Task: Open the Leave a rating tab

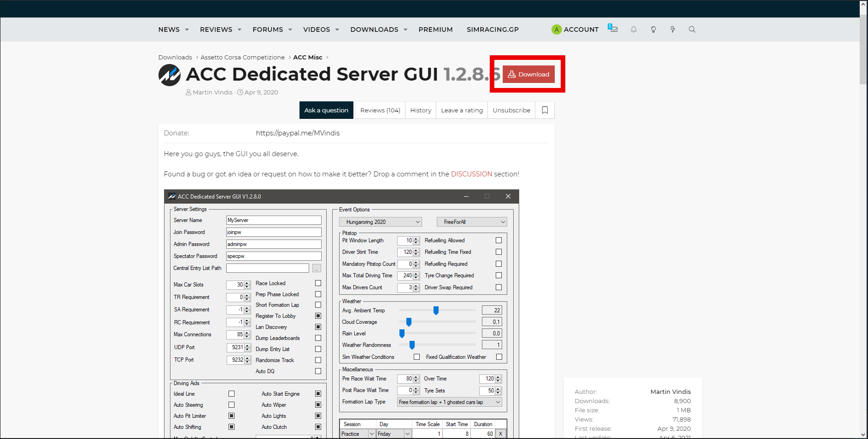Action: pyautogui.click(x=462, y=110)
